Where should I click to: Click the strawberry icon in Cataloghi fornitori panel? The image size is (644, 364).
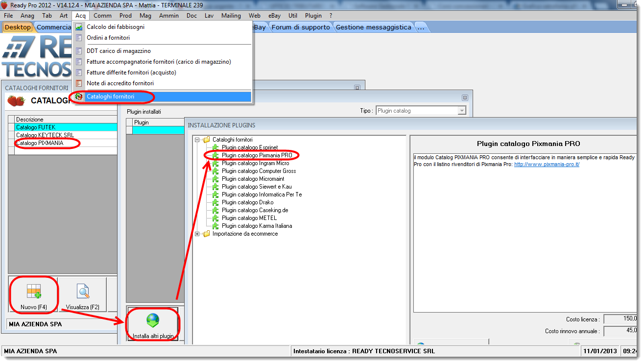[16, 101]
